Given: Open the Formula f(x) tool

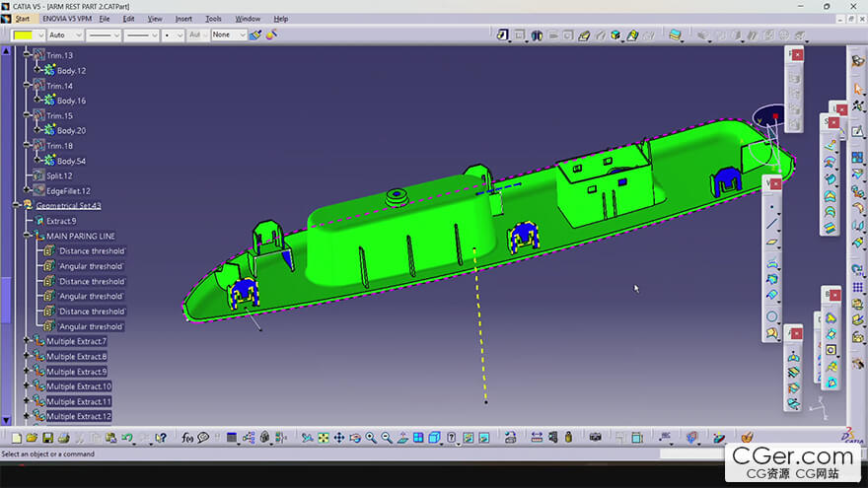Looking at the screenshot, I should 187,437.
